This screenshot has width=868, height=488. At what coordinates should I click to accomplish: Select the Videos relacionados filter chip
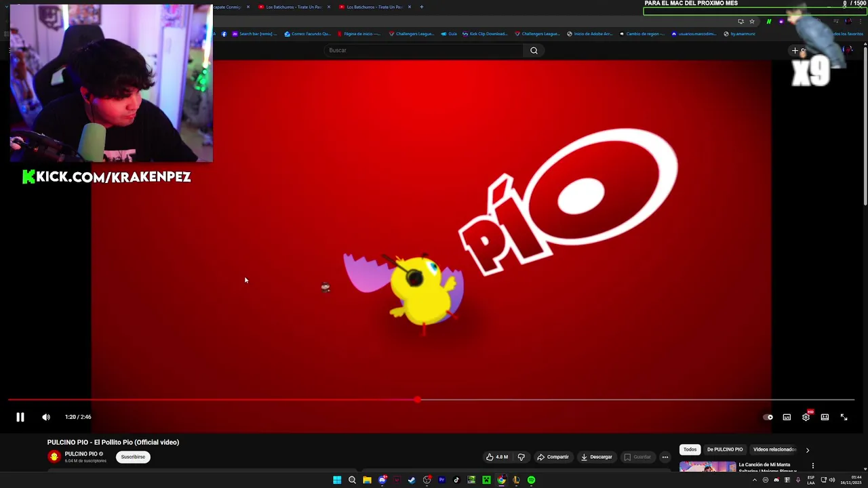coord(774,449)
